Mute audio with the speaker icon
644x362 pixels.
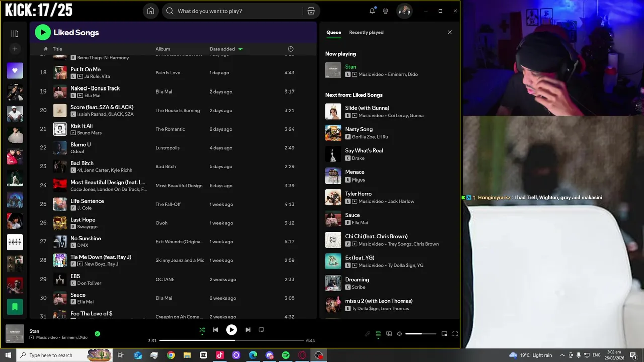pos(399,334)
